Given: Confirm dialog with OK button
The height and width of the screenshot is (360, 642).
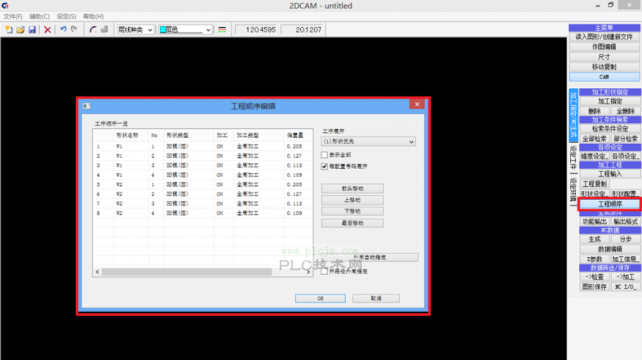Looking at the screenshot, I should pos(320,298).
